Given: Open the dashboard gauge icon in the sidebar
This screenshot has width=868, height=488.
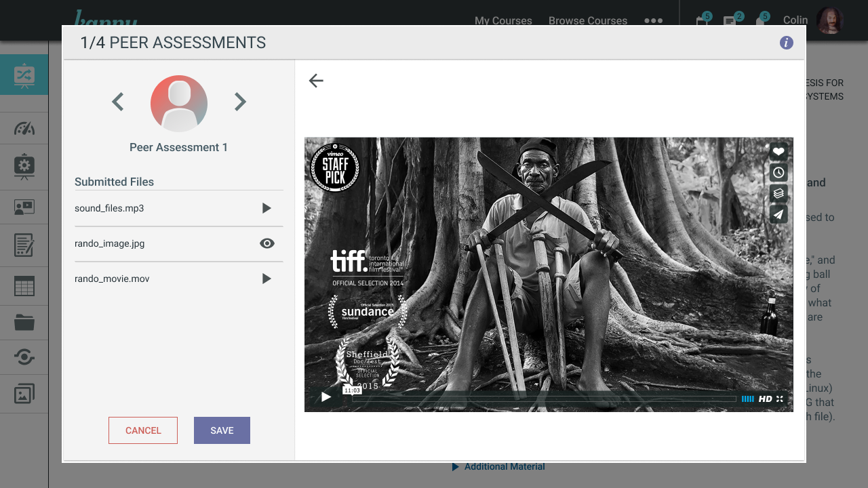Looking at the screenshot, I should tap(24, 128).
